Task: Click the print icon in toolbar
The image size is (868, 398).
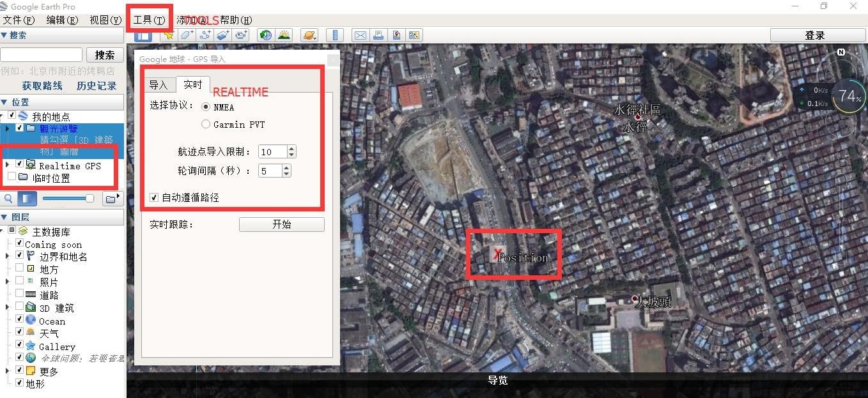Action: coord(378,36)
